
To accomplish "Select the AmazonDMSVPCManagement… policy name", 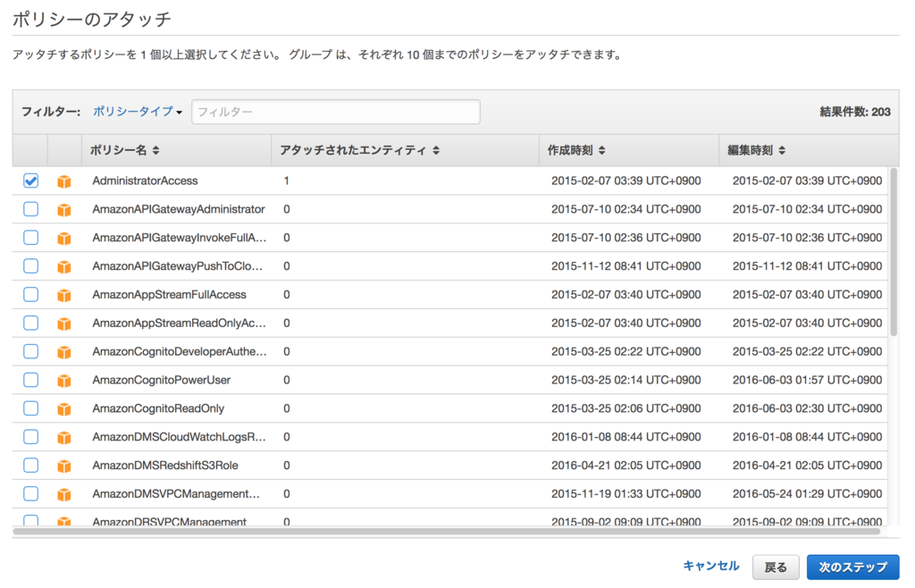I will click(x=176, y=493).
